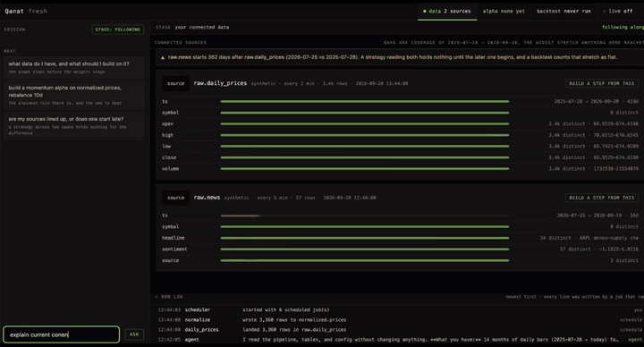Select the low column row
Viewport: 644px width, 347px height.
click(400, 146)
